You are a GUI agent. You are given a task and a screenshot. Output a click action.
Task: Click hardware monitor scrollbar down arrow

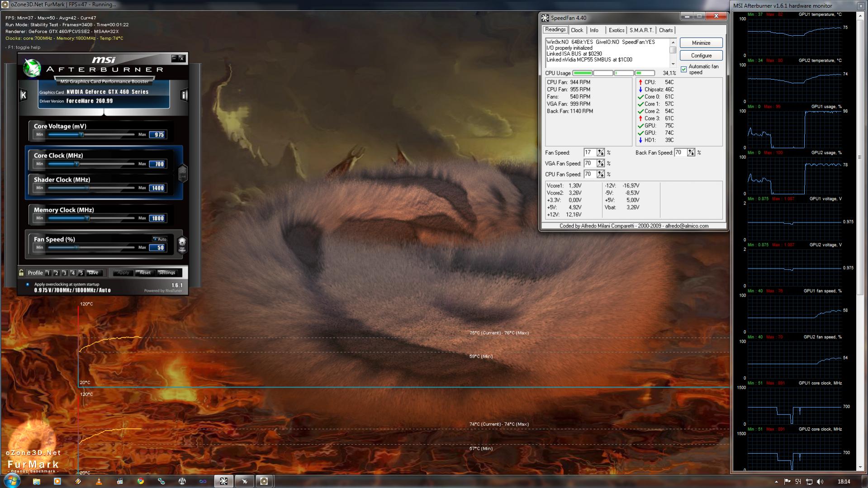[860, 467]
